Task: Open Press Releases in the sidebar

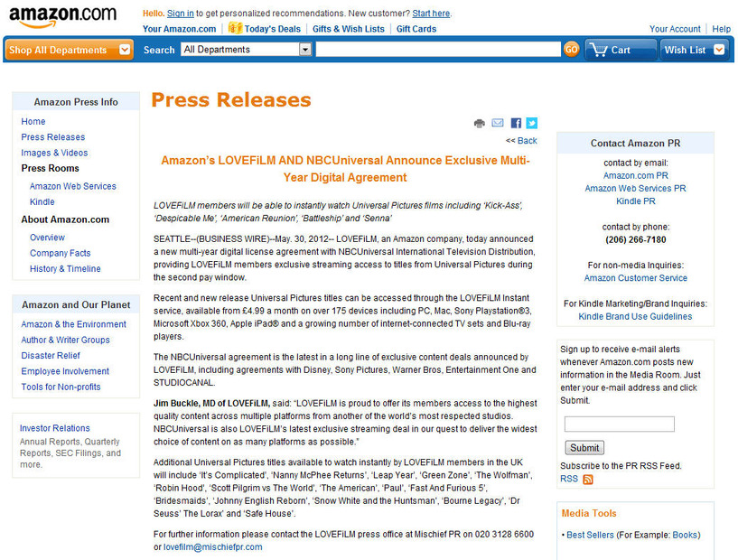Action: [x=52, y=137]
